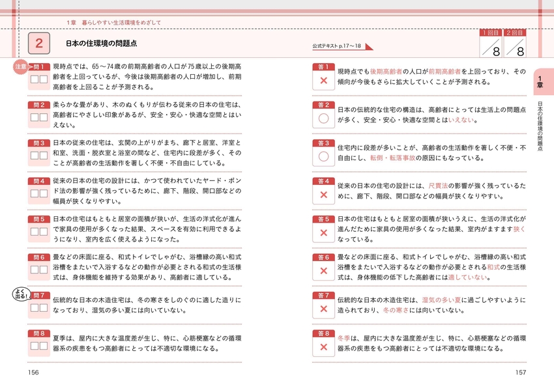
Task: Tick the first checkbox under 問7
Action: pyautogui.click(x=35, y=307)
